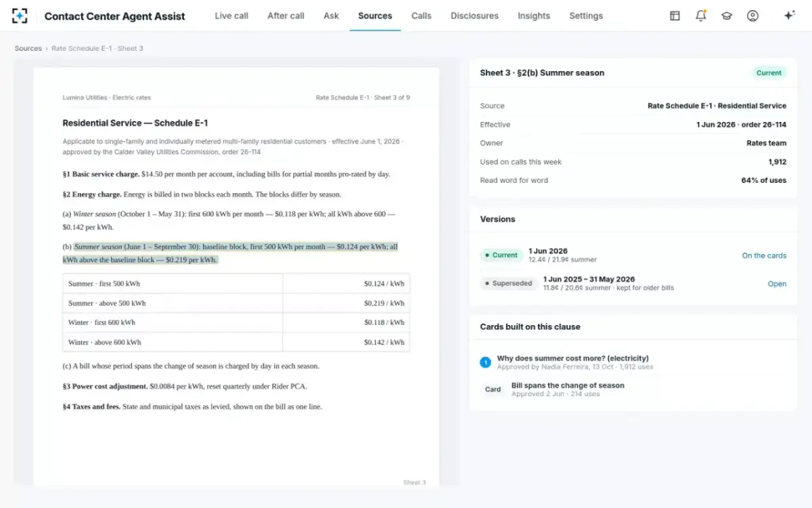This screenshot has width=812, height=508.
Task: Click the highlighted Summer season clause
Action: (230, 253)
